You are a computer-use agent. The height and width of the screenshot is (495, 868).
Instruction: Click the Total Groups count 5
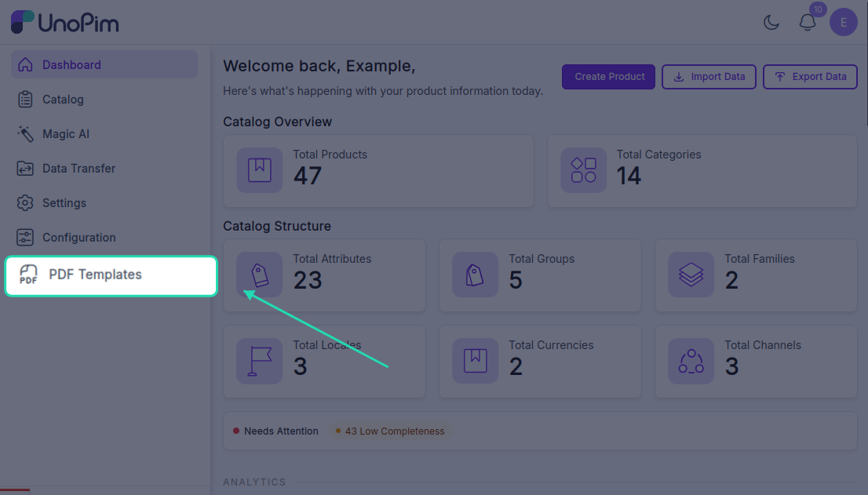tap(516, 280)
